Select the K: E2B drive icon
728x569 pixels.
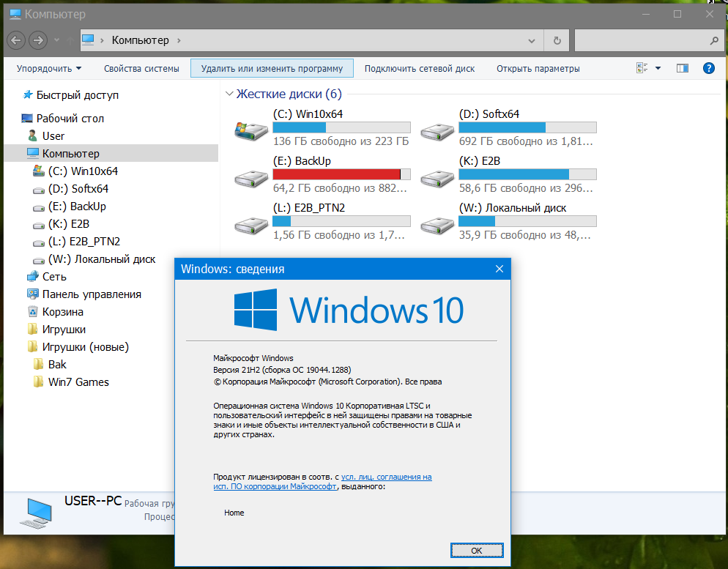point(437,178)
